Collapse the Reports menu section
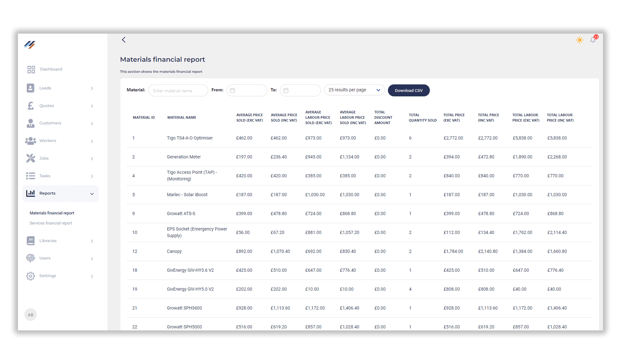 coord(92,194)
